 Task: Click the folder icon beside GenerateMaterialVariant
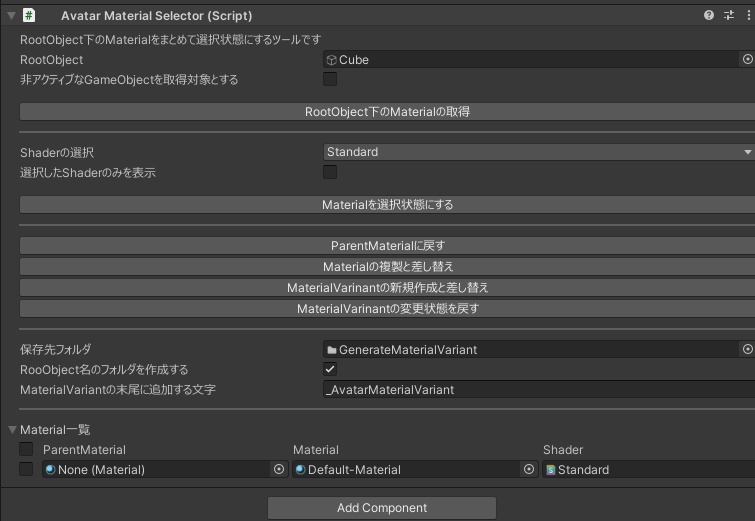tap(331, 350)
